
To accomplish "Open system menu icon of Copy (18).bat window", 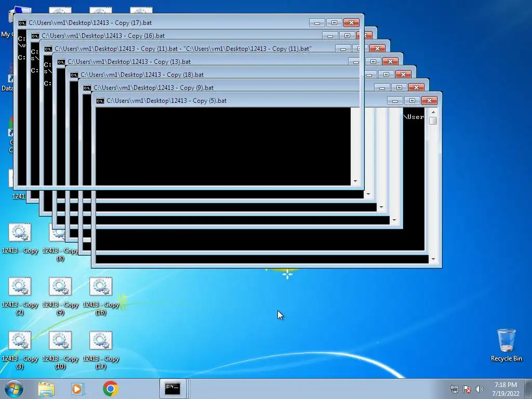I will (x=74, y=75).
